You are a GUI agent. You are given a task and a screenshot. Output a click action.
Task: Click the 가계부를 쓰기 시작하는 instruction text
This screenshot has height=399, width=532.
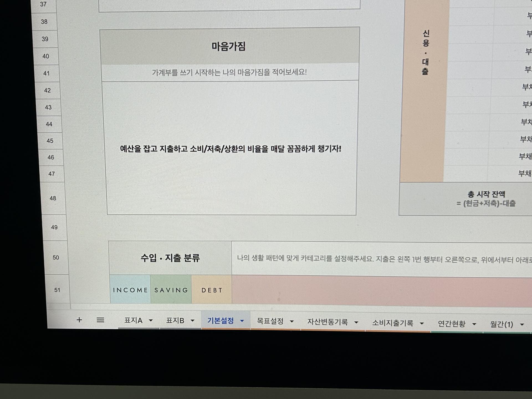pos(229,72)
